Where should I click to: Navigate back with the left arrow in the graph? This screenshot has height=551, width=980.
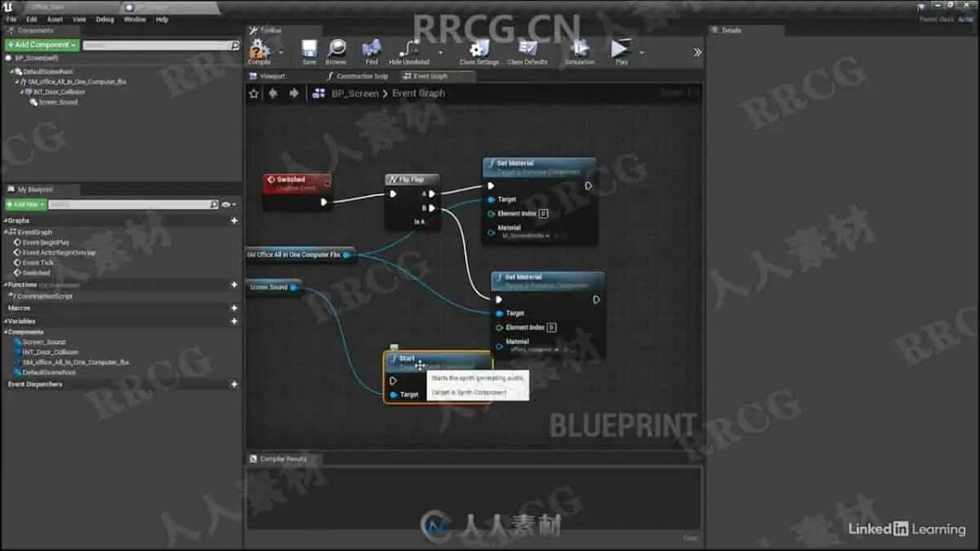(274, 93)
